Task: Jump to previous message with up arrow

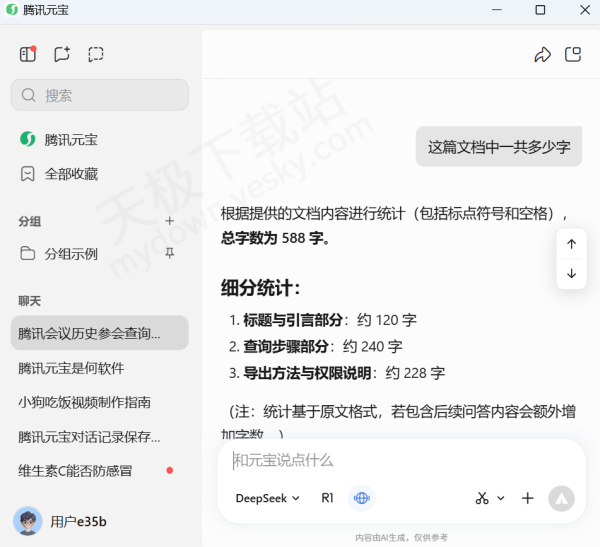Action: pos(571,244)
